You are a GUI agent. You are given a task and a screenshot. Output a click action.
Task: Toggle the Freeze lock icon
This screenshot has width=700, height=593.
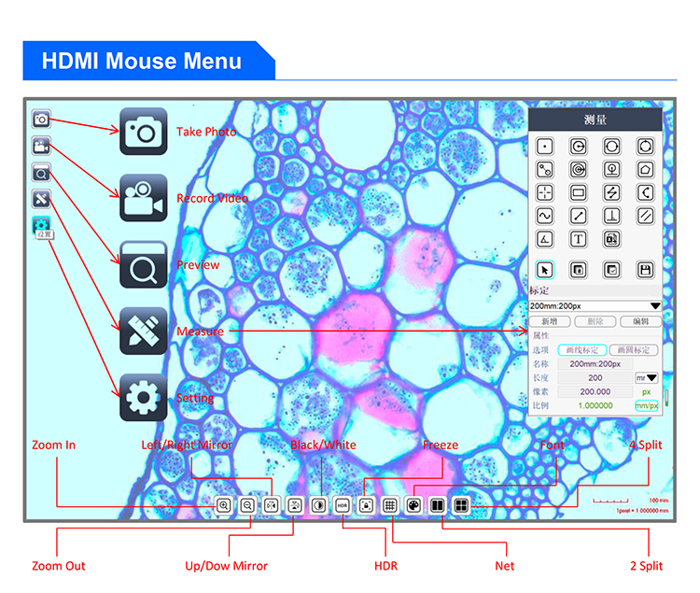click(366, 505)
